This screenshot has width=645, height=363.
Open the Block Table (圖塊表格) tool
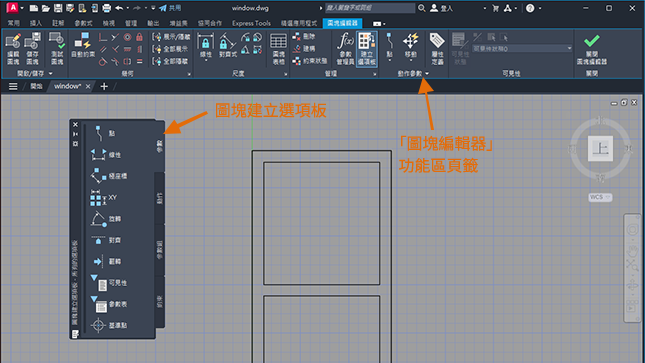point(278,49)
